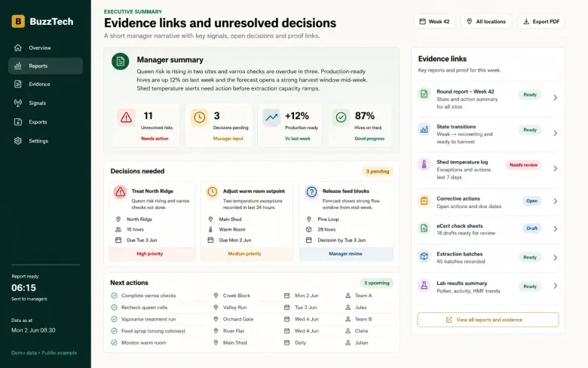This screenshot has height=368, width=588.
Task: Click the Production-ready trend icon
Action: 271,118
